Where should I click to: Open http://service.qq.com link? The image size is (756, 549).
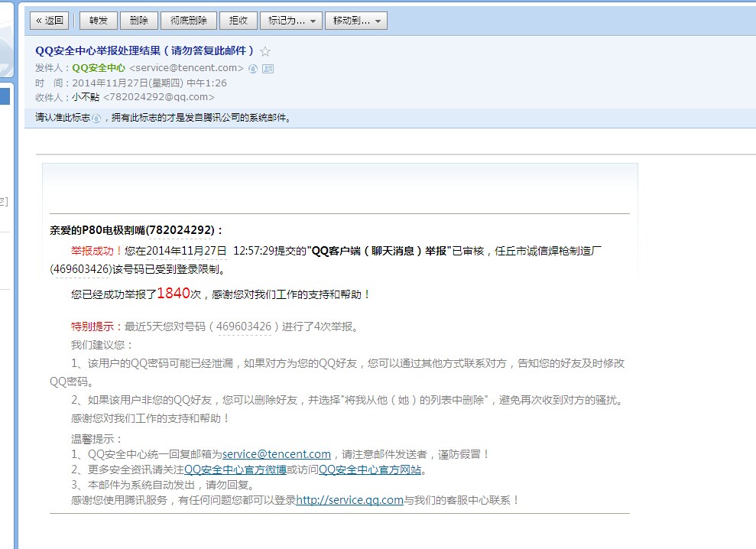pos(349,500)
